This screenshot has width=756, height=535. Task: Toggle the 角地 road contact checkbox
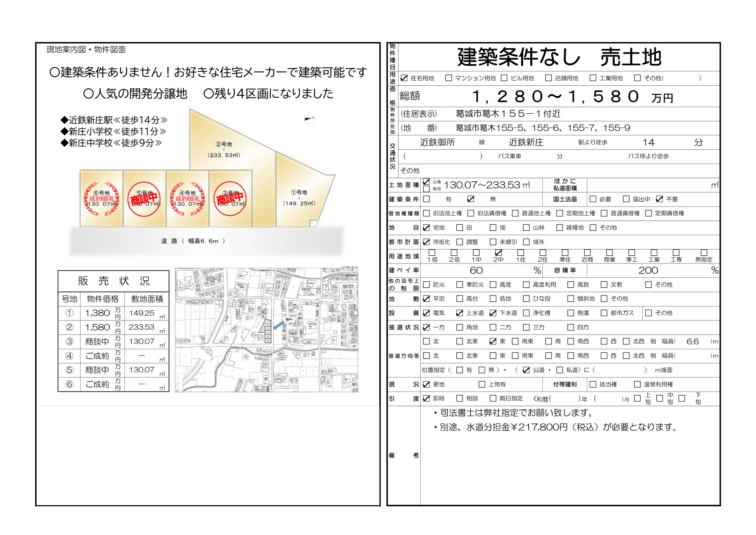[x=460, y=327]
